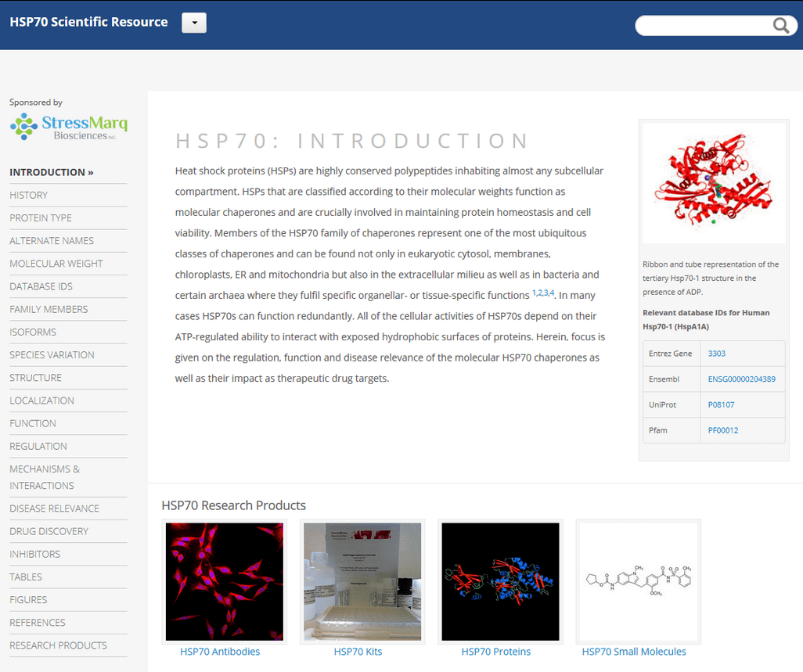Click the Hsp70-1 ribbon structure image

click(x=713, y=182)
